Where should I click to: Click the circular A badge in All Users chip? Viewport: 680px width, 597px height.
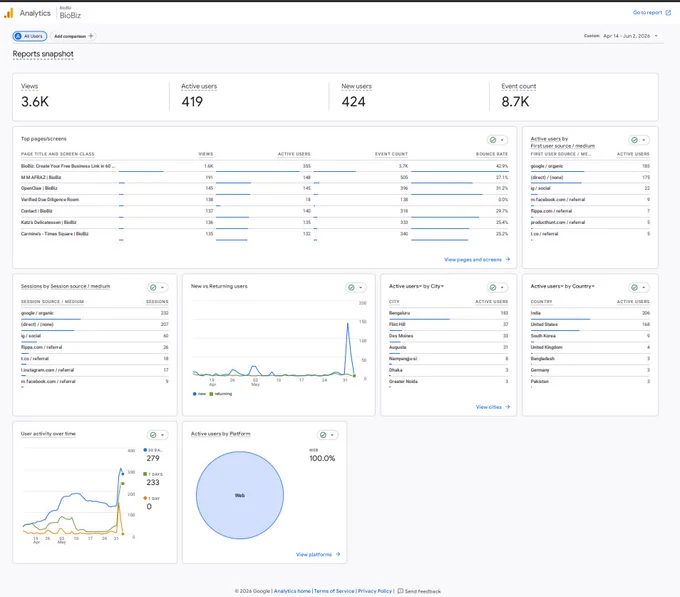[x=18, y=36]
